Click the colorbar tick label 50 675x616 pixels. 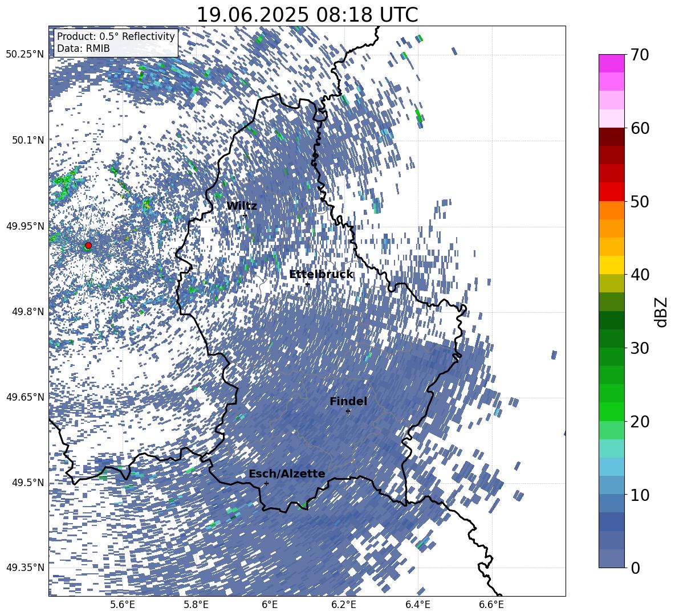point(640,201)
